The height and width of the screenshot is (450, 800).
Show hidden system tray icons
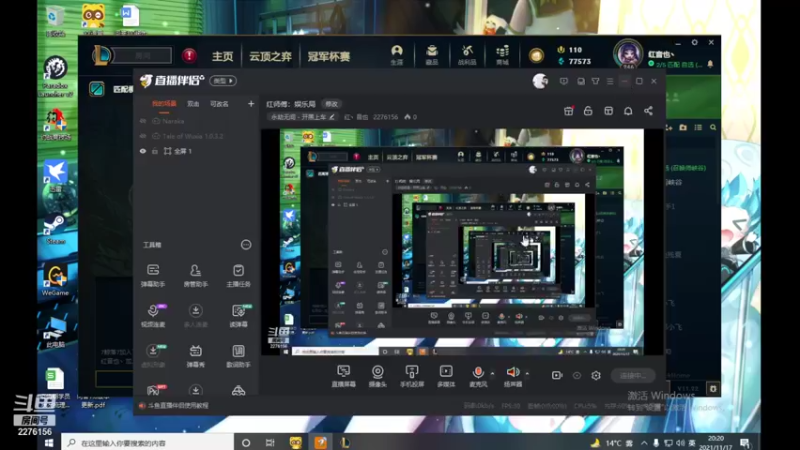644,443
